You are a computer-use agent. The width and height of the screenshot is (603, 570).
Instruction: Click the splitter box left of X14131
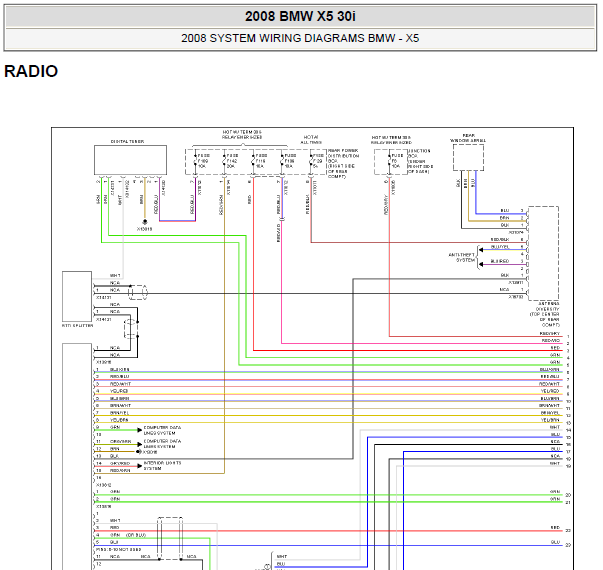click(77, 296)
